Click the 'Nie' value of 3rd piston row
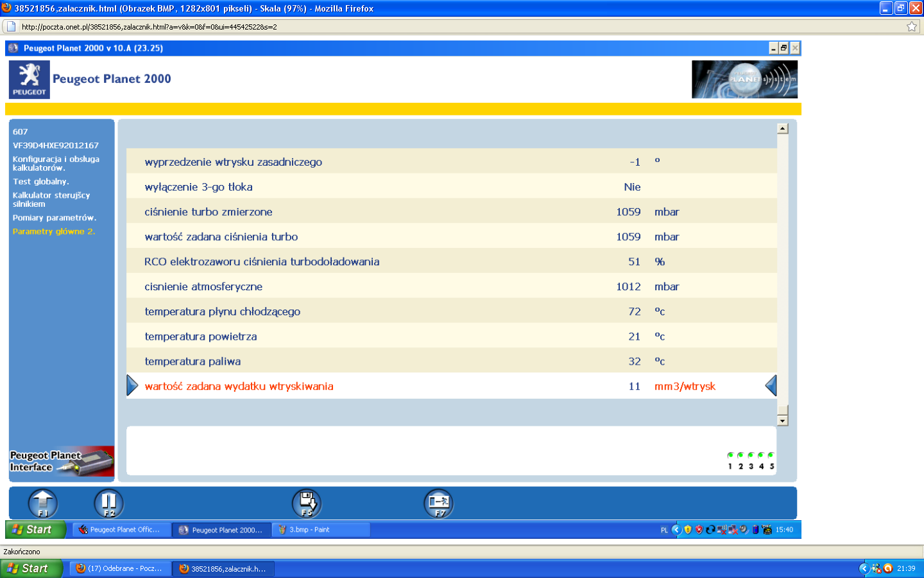This screenshot has width=924, height=578. 632,187
